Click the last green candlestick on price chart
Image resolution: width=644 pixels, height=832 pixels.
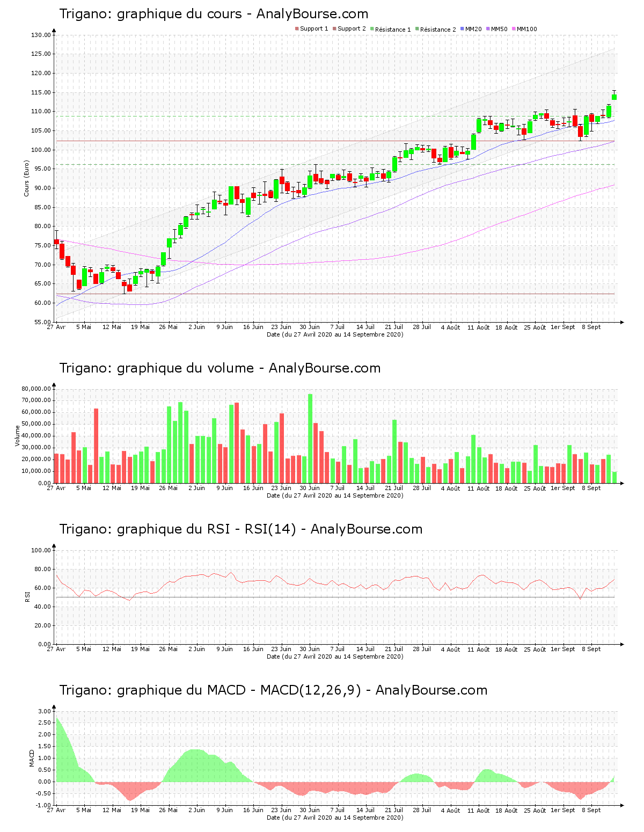614,97
